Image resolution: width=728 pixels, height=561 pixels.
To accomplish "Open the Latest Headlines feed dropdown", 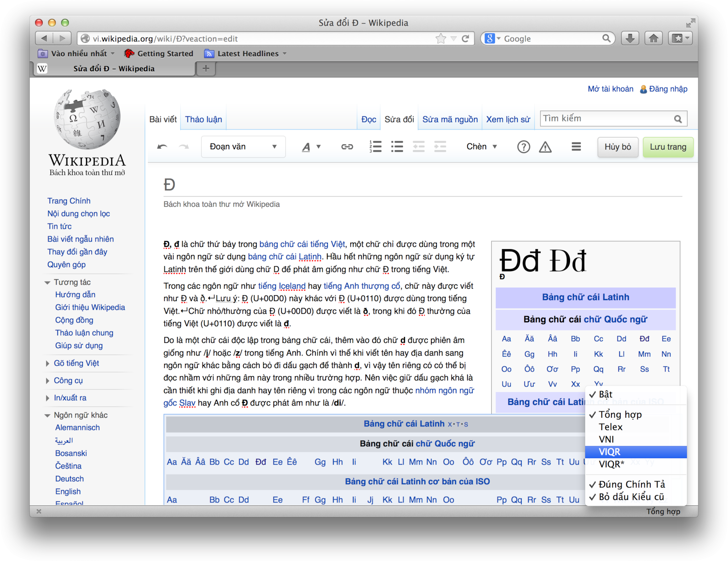I will pyautogui.click(x=245, y=54).
